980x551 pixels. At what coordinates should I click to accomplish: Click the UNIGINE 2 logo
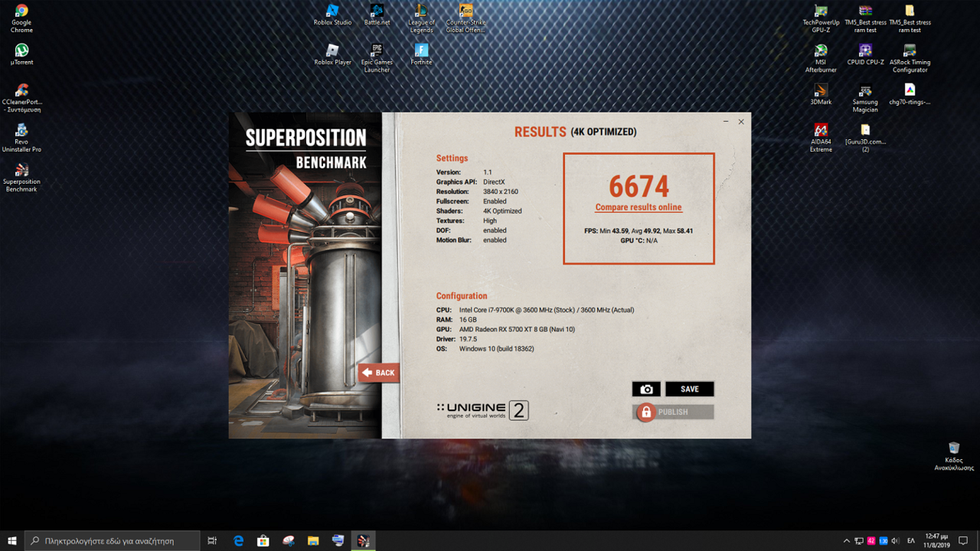point(482,410)
